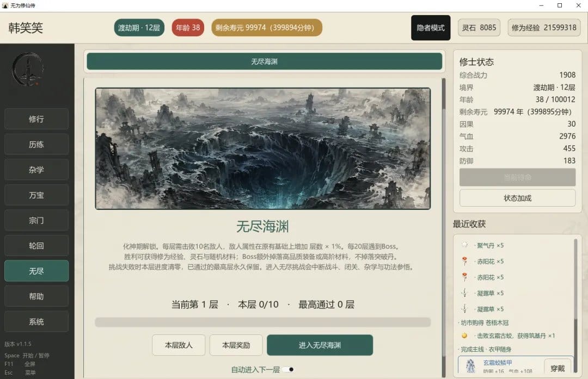The height and width of the screenshot is (379, 588).
Task: Maximize the 无为修仙传 window
Action: pyautogui.click(x=560, y=5)
